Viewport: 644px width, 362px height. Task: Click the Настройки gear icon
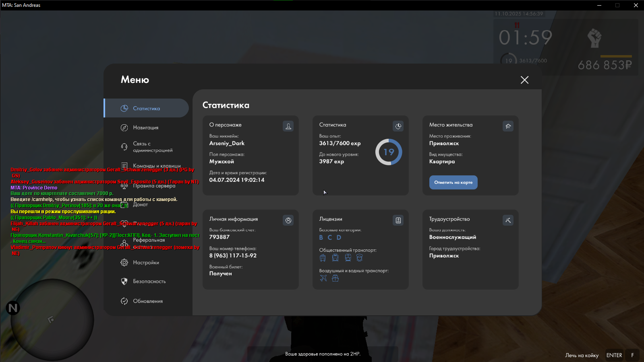(x=124, y=262)
